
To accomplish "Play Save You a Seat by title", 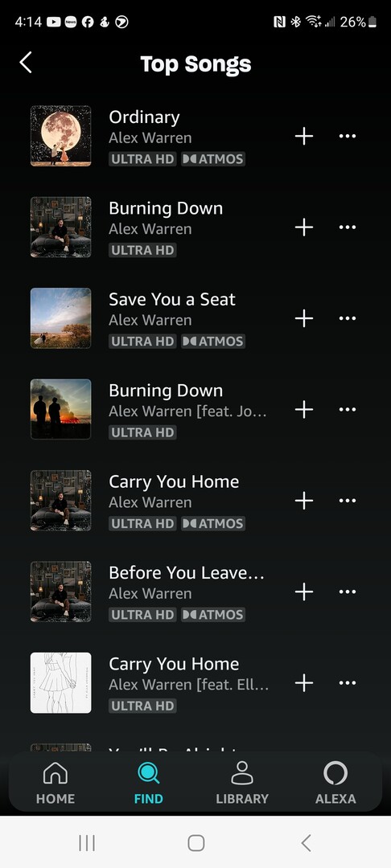I will coord(171,300).
